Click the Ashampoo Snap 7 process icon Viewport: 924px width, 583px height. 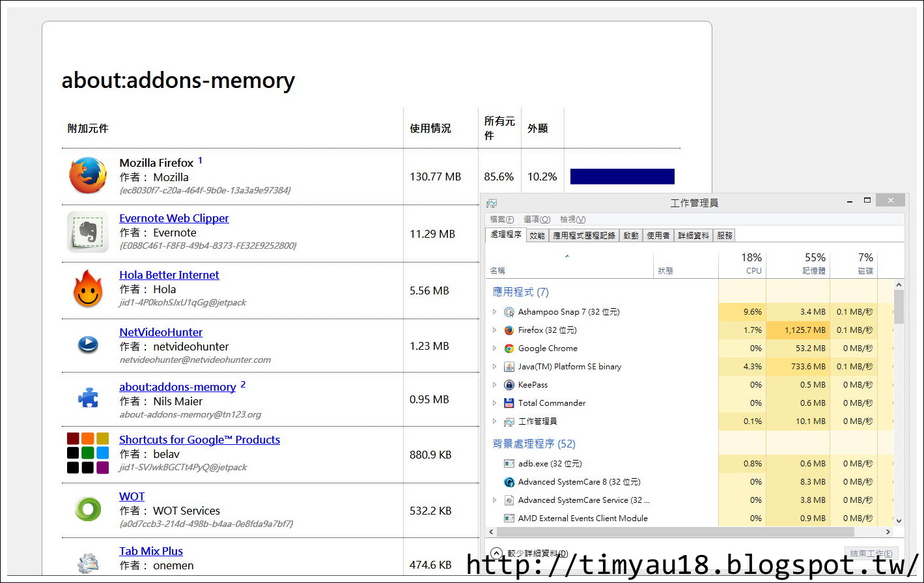coord(509,312)
